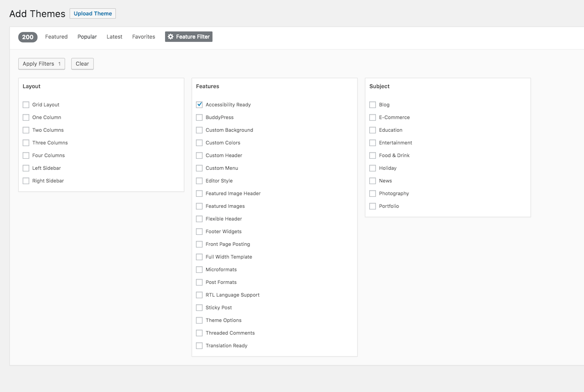The height and width of the screenshot is (392, 584).
Task: Toggle the Holiday subject checkbox
Action: click(373, 168)
